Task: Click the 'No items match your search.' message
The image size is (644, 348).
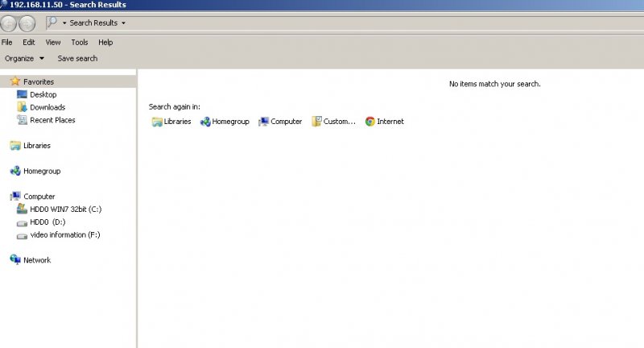Action: point(494,84)
